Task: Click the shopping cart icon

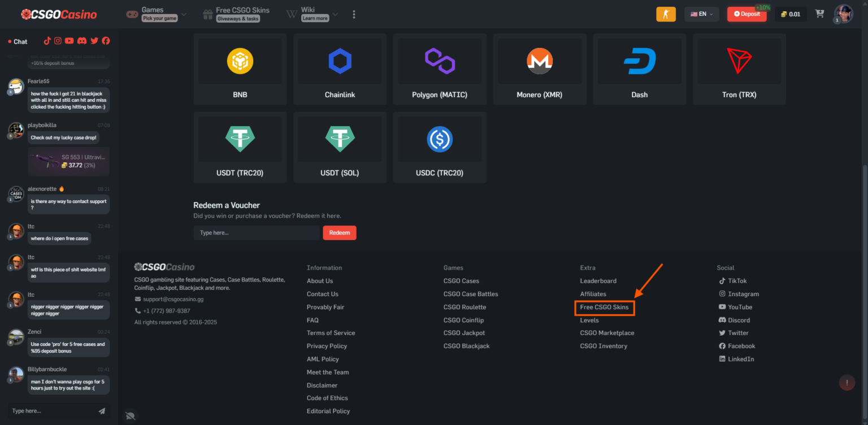Action: (x=819, y=14)
